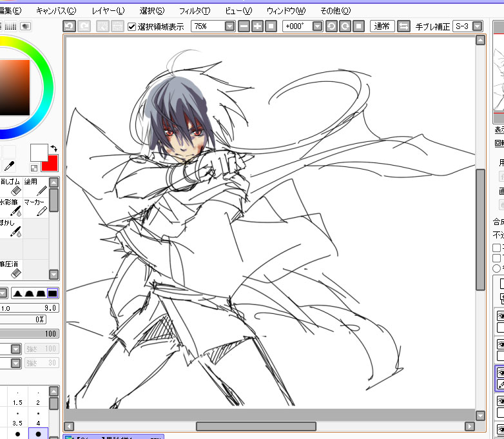Select the 水彩筆 watercolor brush tool

[x=10, y=208]
